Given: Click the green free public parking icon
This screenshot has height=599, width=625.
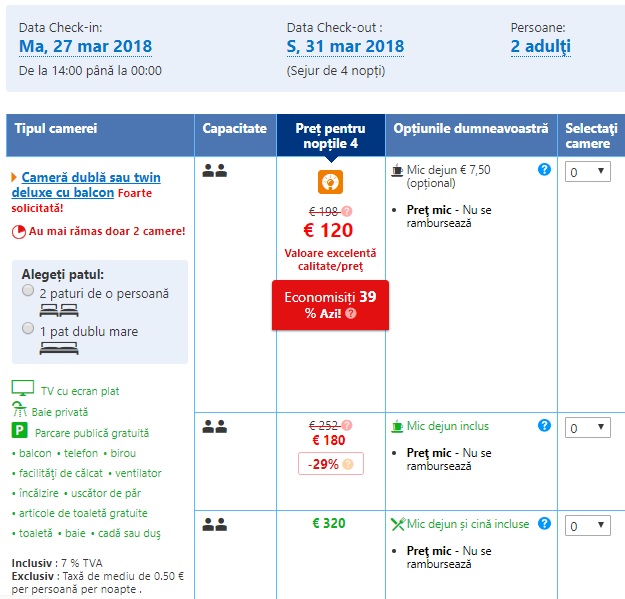Looking at the screenshot, I should [18, 432].
